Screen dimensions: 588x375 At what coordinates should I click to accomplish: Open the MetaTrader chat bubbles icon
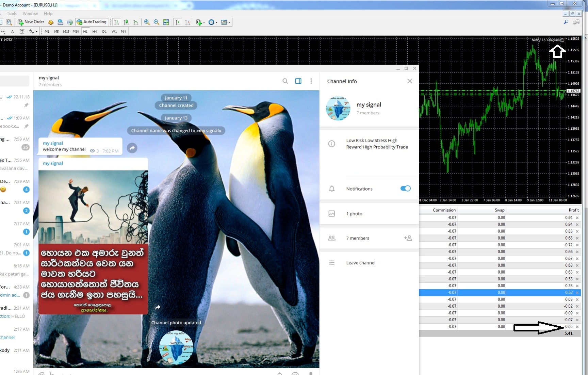pos(576,22)
